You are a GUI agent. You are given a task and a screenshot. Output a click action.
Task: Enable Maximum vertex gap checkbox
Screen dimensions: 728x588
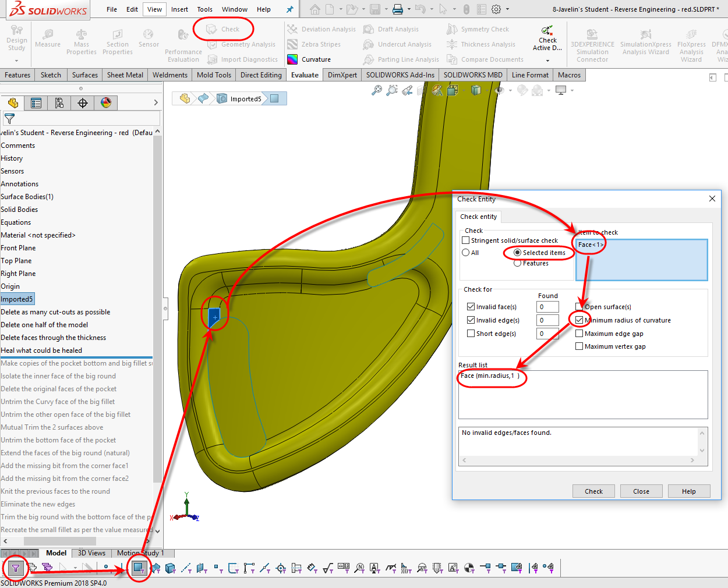click(579, 346)
